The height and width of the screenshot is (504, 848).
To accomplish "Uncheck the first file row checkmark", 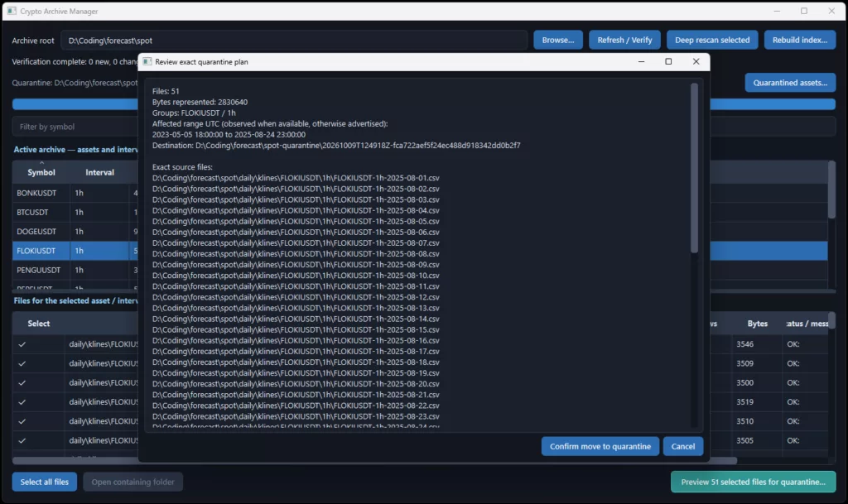I will pyautogui.click(x=22, y=344).
